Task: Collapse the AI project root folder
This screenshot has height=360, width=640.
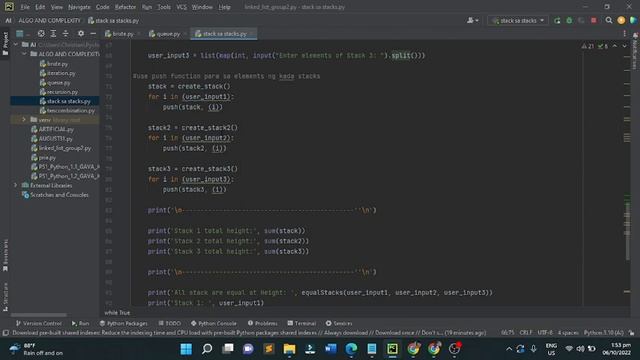Action: (16, 44)
